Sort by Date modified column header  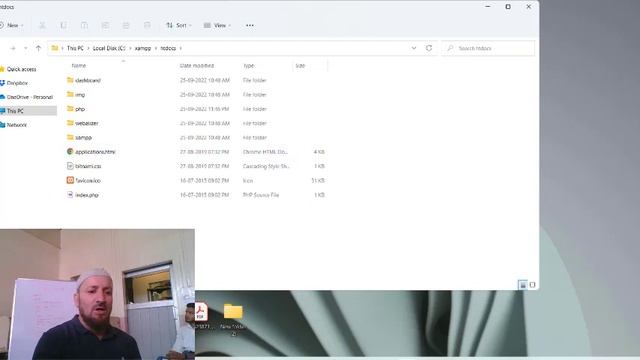197,65
